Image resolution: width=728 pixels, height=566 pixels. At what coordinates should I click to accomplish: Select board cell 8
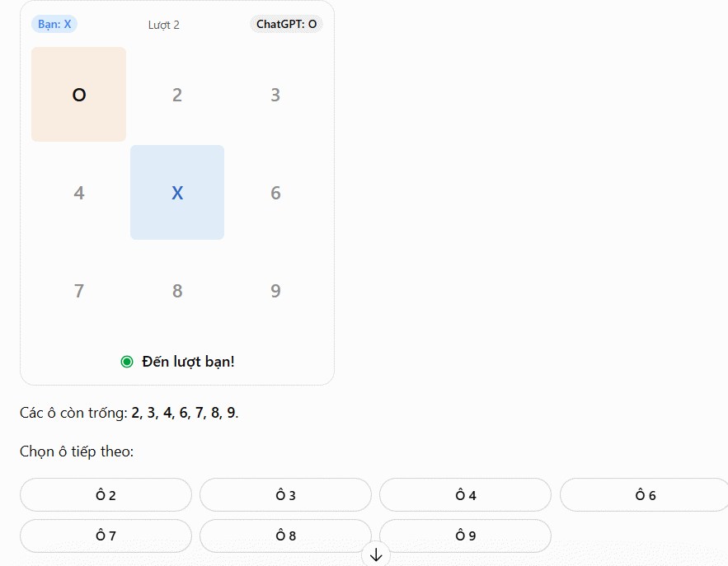coord(177,291)
